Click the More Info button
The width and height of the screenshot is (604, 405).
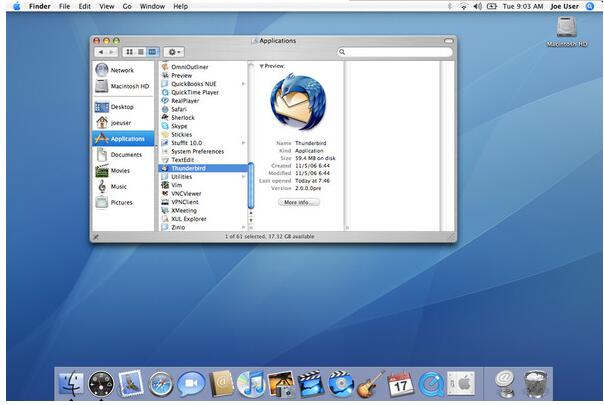[298, 202]
